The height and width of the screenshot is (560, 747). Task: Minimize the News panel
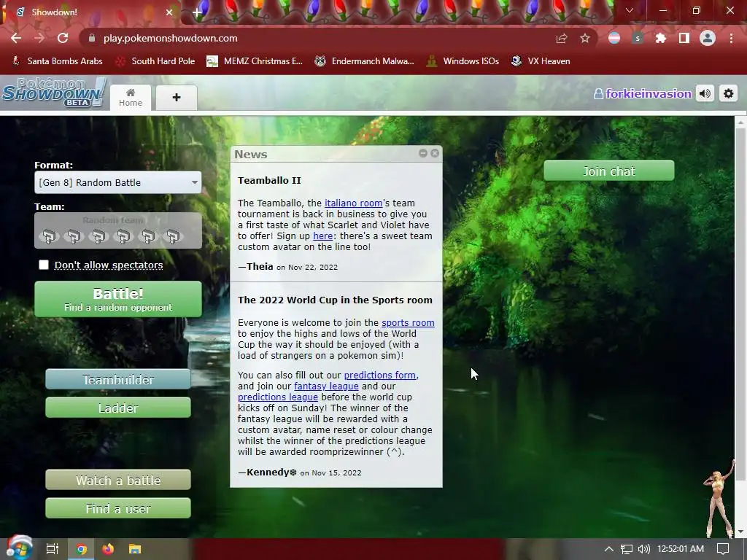(x=423, y=153)
